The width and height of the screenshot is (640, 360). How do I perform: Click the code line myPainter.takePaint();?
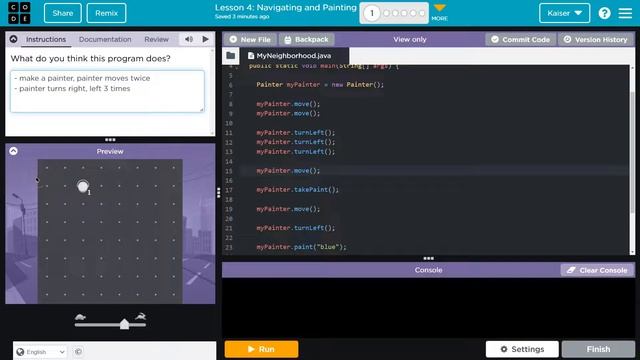pyautogui.click(x=298, y=190)
